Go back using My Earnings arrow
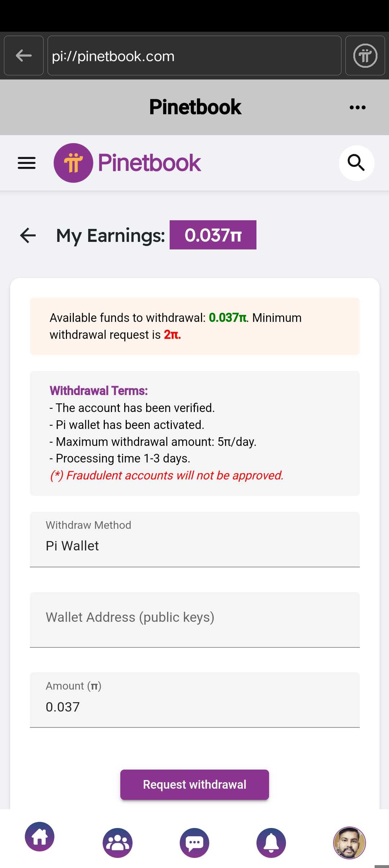The image size is (389, 868). [28, 235]
